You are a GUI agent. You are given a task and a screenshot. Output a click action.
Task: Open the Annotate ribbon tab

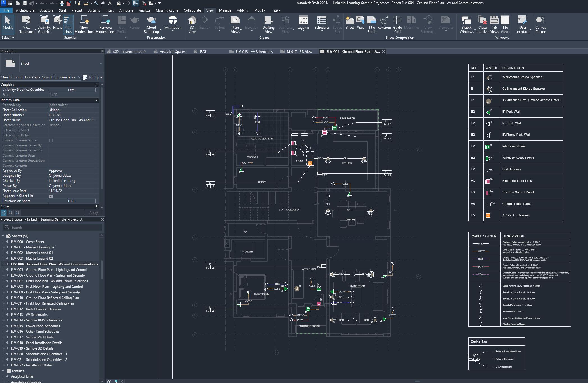click(126, 10)
